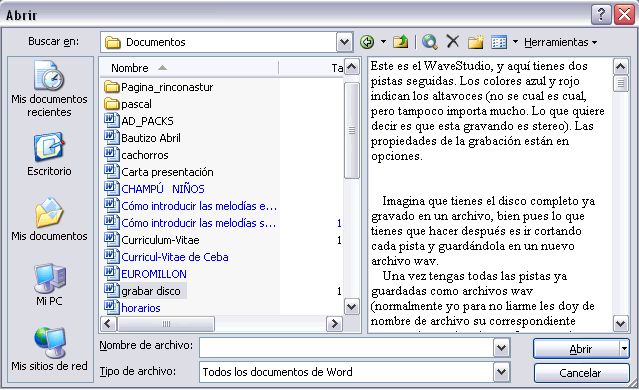Select the file CHAMPÚ NIÑOS

coord(163,189)
